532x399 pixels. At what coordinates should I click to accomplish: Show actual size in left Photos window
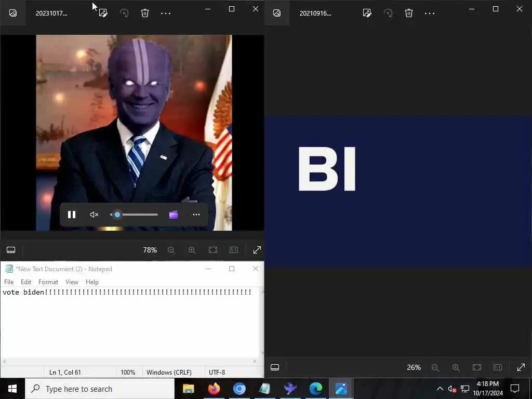[x=234, y=250]
